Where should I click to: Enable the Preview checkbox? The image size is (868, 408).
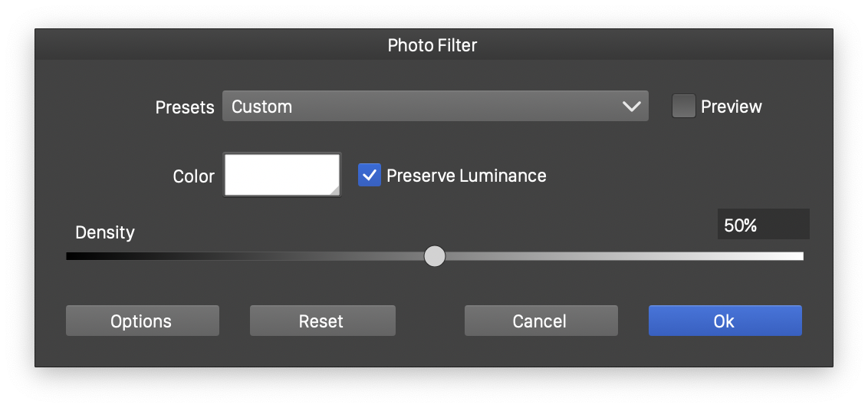point(683,107)
